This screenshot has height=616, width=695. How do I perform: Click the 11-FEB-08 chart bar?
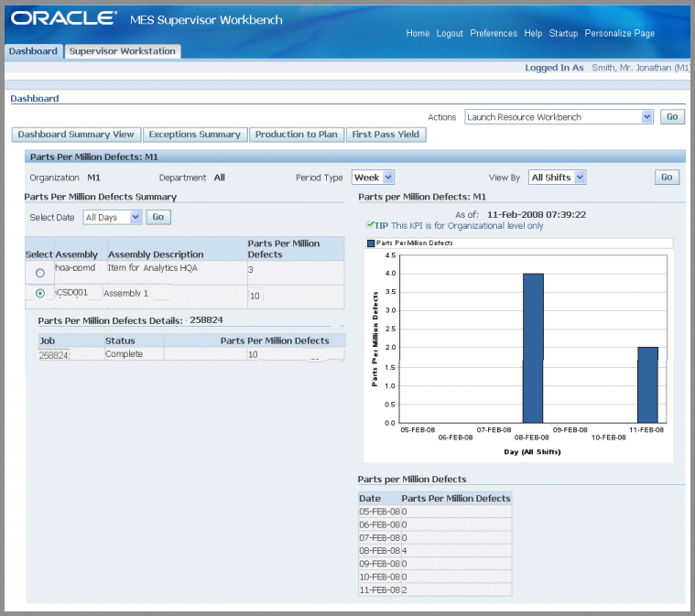(x=647, y=384)
